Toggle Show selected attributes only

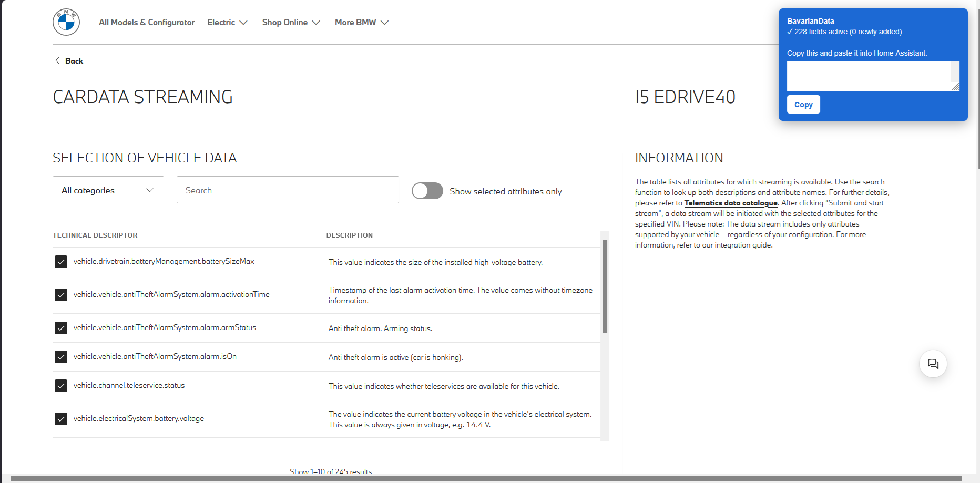click(x=427, y=191)
